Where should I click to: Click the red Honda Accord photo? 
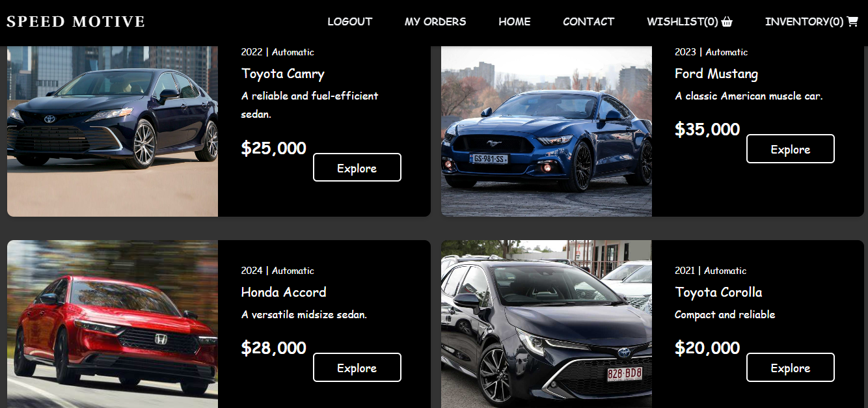[113, 324]
